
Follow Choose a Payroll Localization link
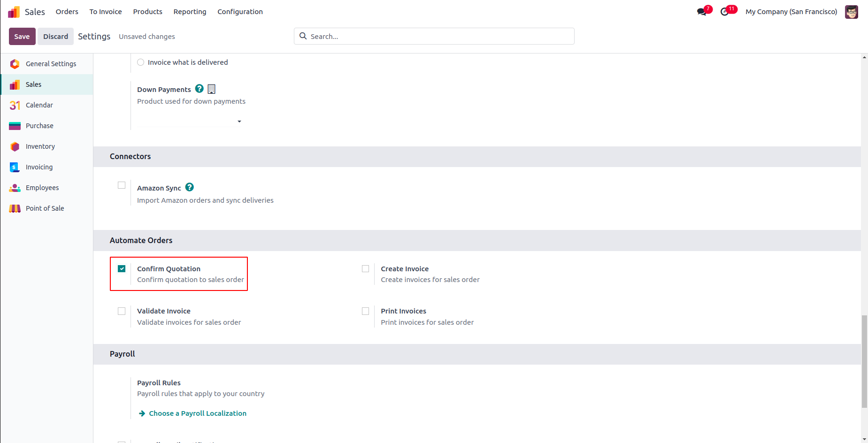[x=197, y=413]
